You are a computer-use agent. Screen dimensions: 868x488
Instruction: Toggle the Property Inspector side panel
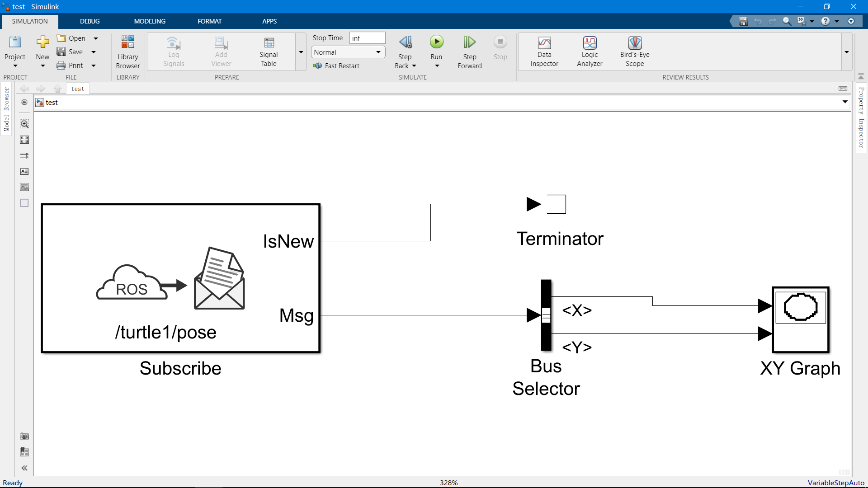[861, 117]
